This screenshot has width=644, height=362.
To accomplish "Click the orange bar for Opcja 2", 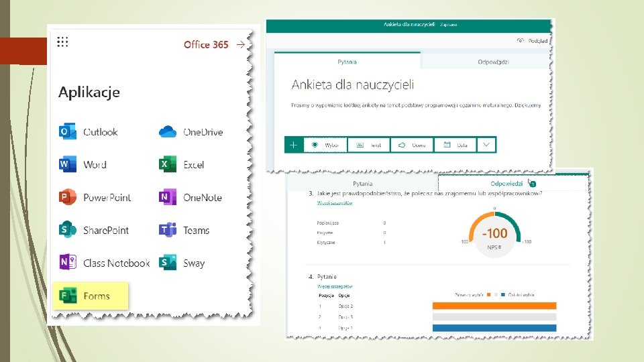I will pos(494,306).
